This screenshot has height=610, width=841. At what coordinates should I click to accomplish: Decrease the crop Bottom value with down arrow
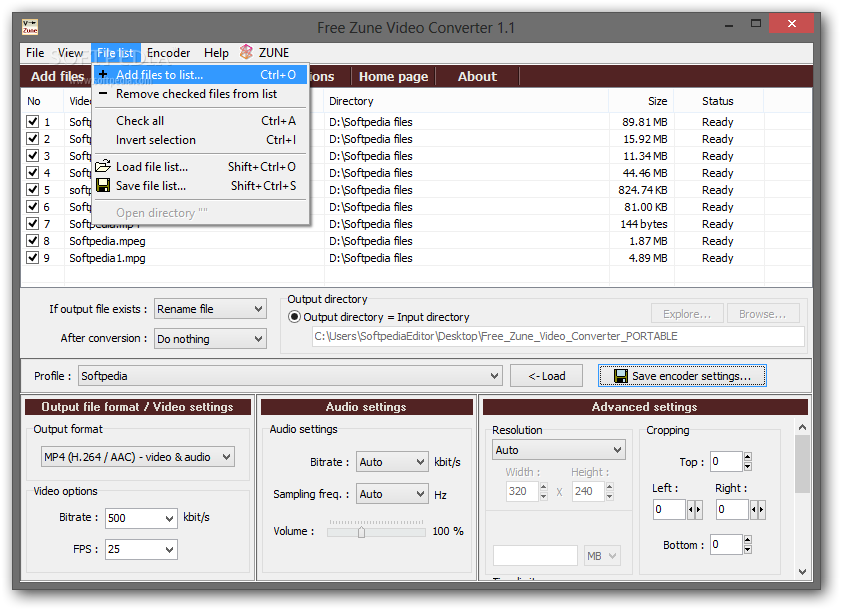point(748,549)
